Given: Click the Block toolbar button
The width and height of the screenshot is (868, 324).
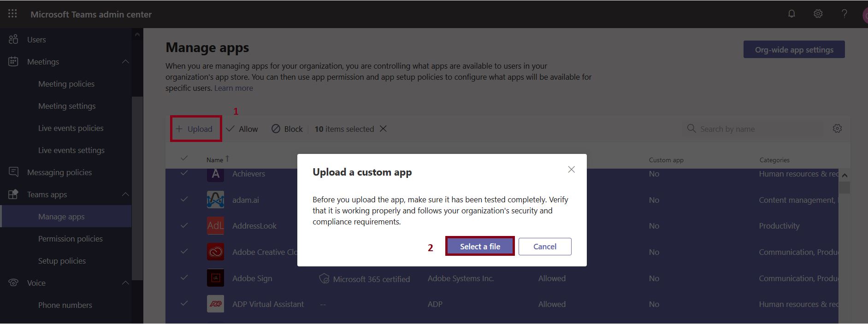Looking at the screenshot, I should point(287,129).
